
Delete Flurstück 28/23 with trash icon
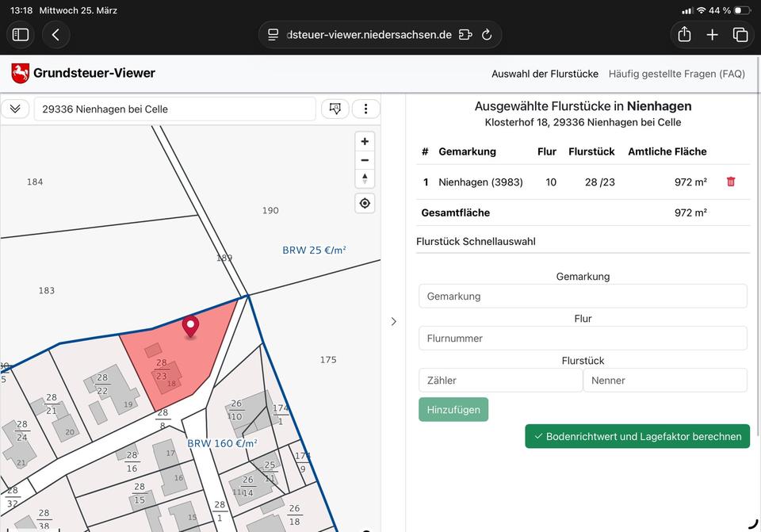point(731,182)
